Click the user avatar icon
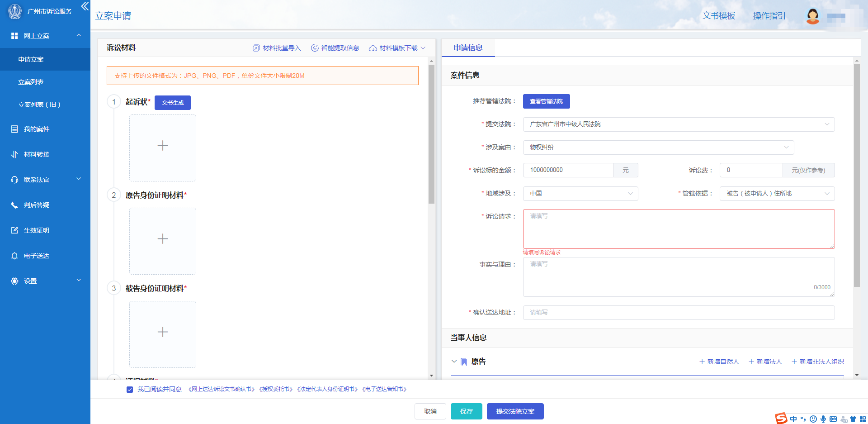Viewport: 868px width, 424px height. pos(813,16)
